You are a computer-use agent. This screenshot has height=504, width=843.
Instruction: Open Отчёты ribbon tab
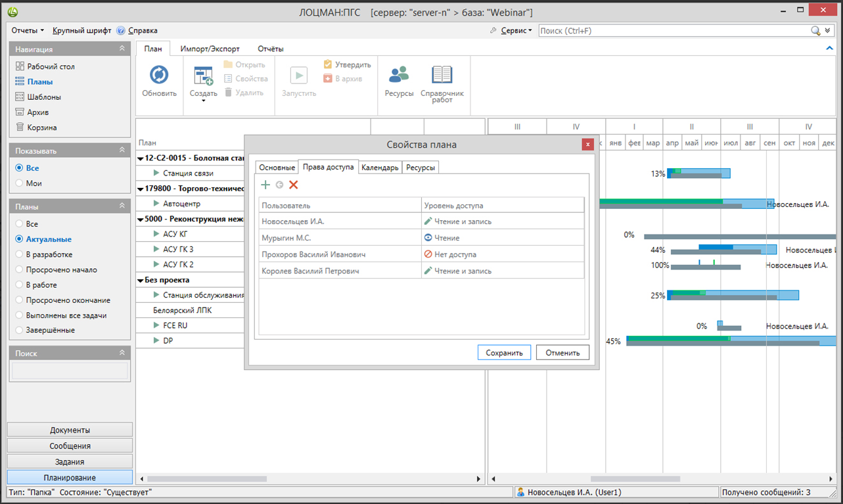(271, 49)
